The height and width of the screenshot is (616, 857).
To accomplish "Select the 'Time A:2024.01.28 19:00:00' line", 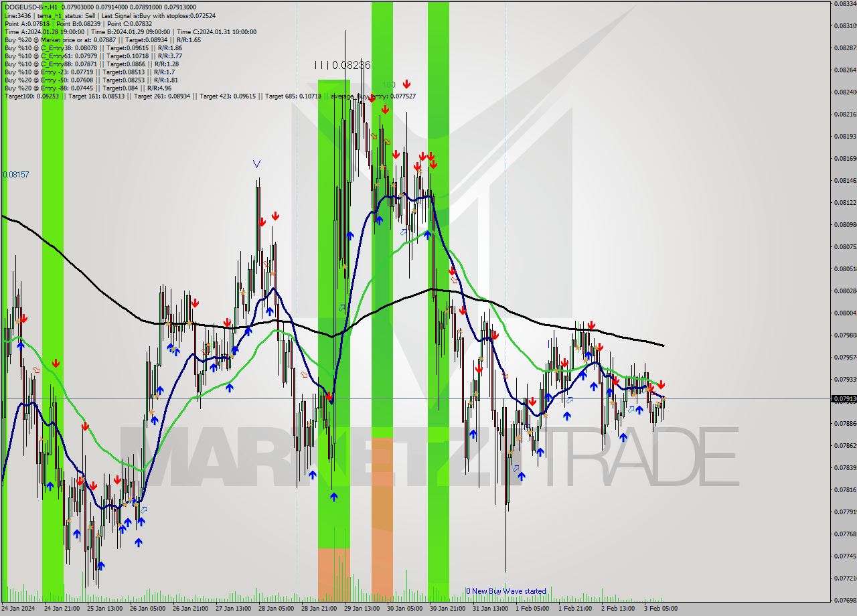I will (130, 31).
